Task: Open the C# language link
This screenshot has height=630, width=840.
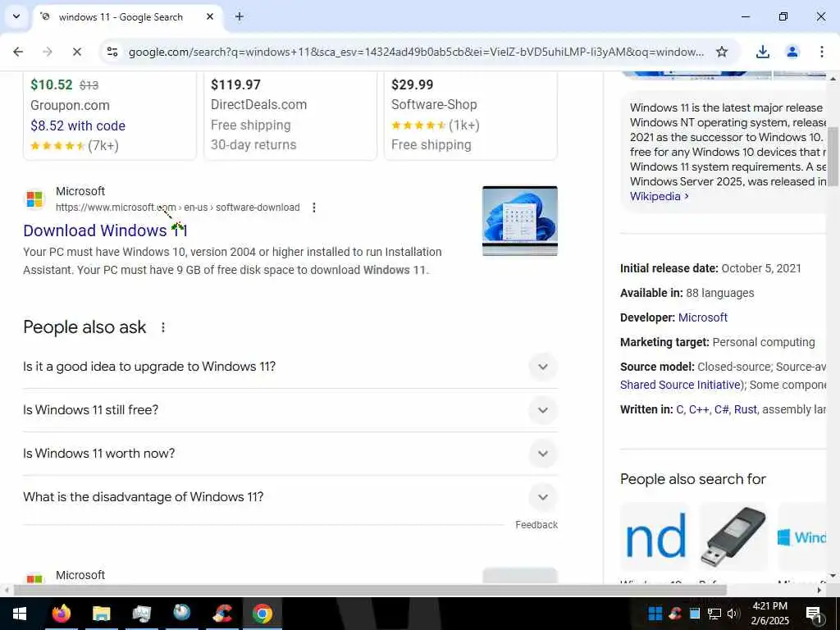Action: [721, 409]
